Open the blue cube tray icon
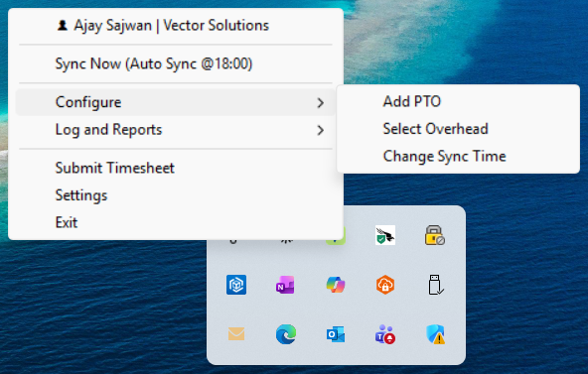 point(236,285)
